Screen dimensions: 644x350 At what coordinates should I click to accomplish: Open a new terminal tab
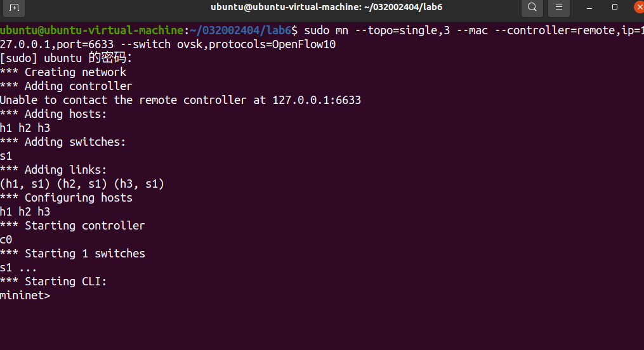pyautogui.click(x=14, y=8)
